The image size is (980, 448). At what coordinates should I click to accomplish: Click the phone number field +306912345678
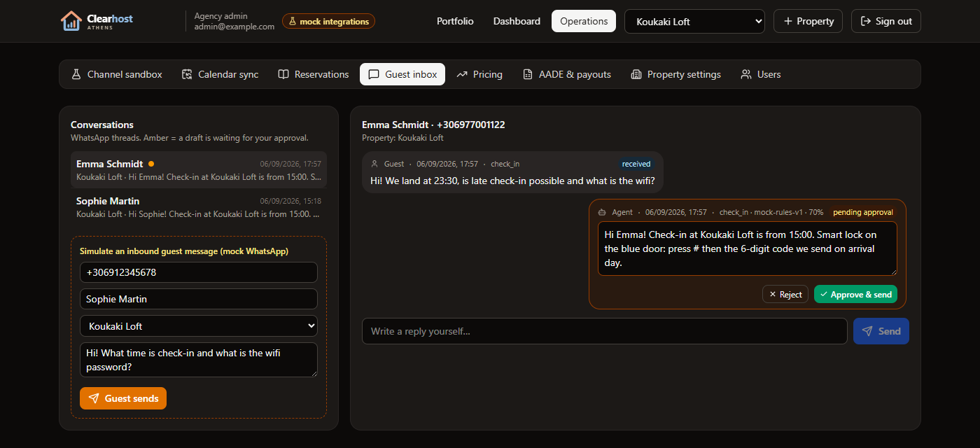[199, 272]
